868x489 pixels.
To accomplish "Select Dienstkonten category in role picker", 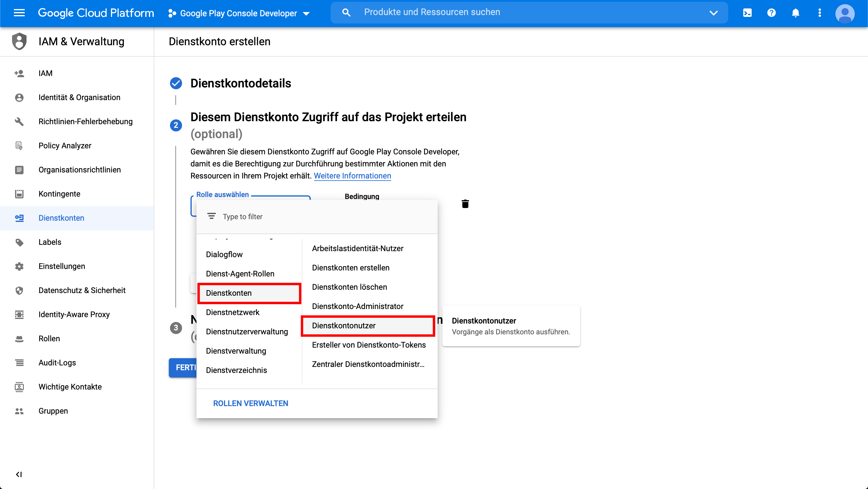I will click(x=249, y=293).
